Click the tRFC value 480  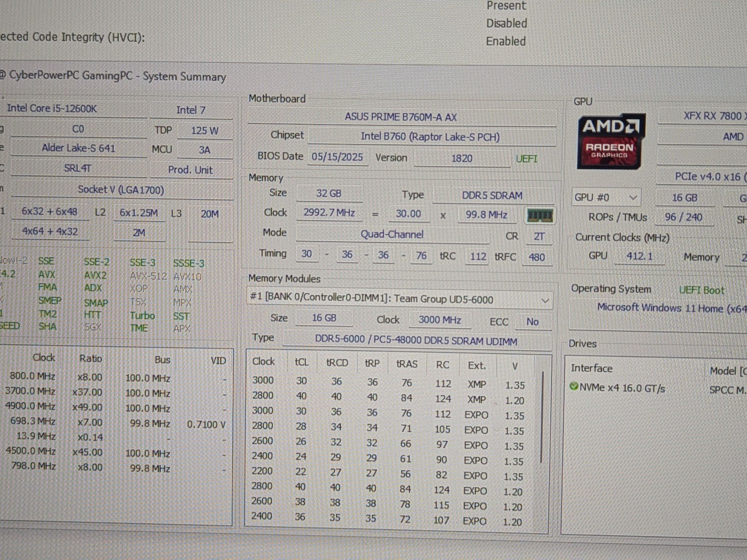pyautogui.click(x=537, y=257)
